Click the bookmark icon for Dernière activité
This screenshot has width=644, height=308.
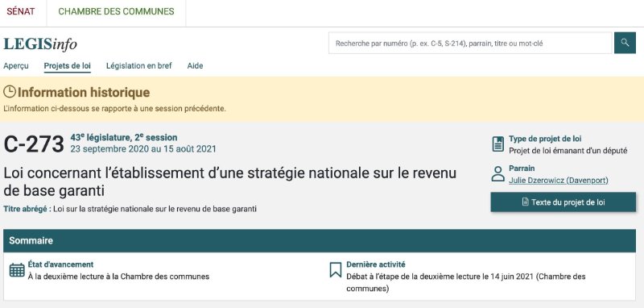(336, 270)
